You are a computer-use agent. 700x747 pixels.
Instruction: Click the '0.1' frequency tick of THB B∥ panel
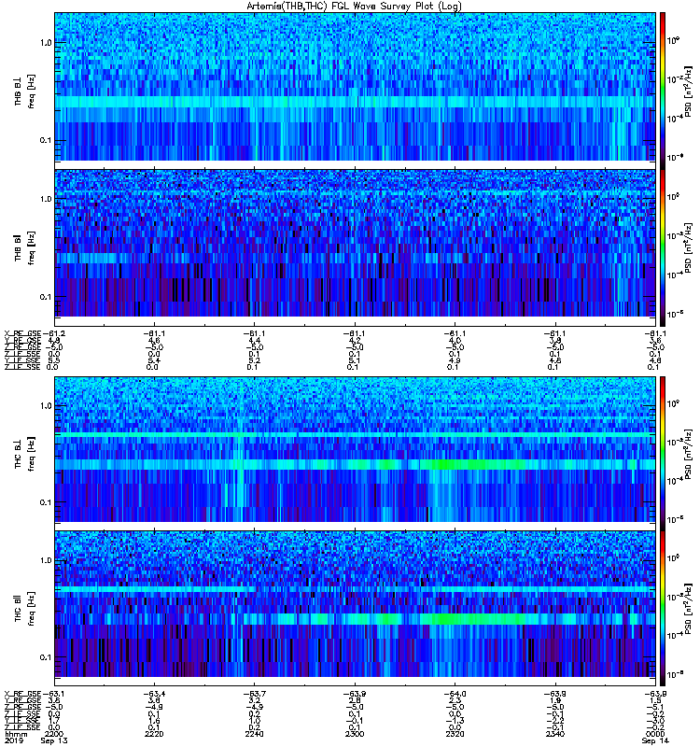click(46, 297)
